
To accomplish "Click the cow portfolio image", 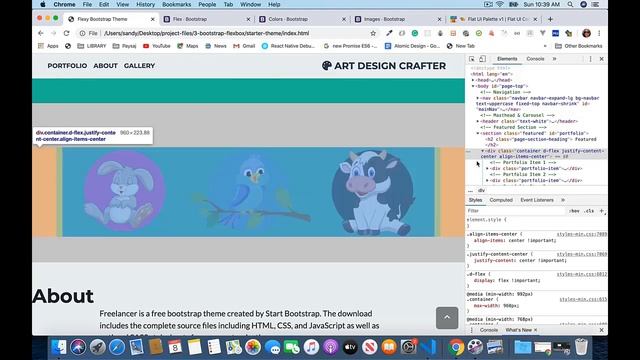I will 373,193.
